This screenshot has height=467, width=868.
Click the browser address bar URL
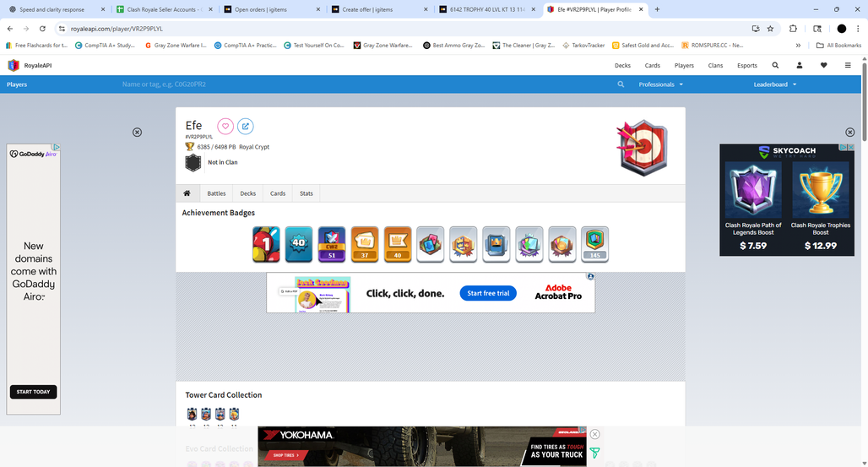click(117, 28)
